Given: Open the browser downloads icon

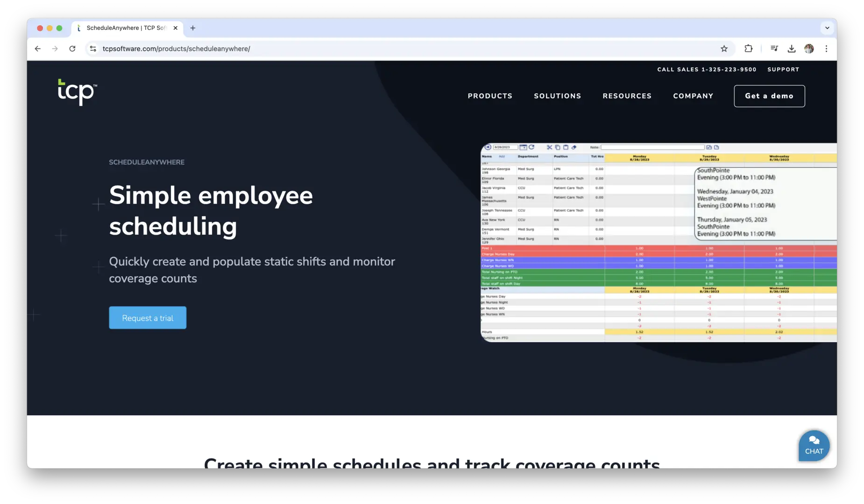Looking at the screenshot, I should point(791,49).
